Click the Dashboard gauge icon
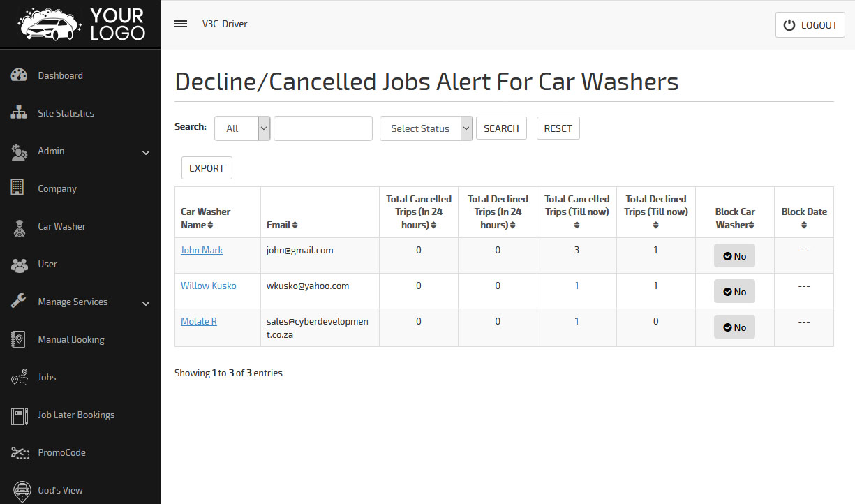 click(19, 75)
